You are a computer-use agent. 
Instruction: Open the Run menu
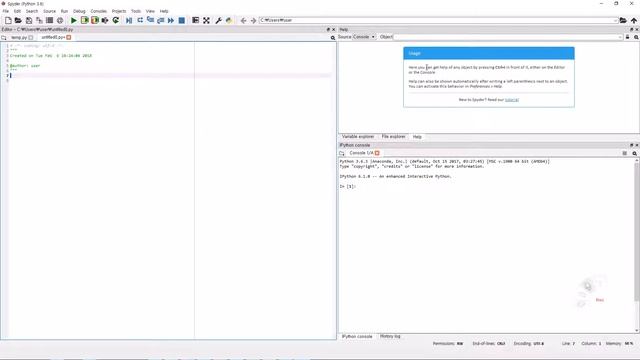click(64, 11)
